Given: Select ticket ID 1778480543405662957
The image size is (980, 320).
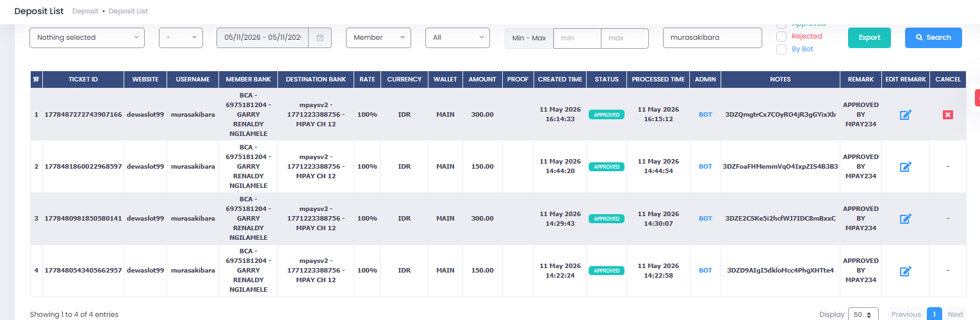Looking at the screenshot, I should (83, 271).
